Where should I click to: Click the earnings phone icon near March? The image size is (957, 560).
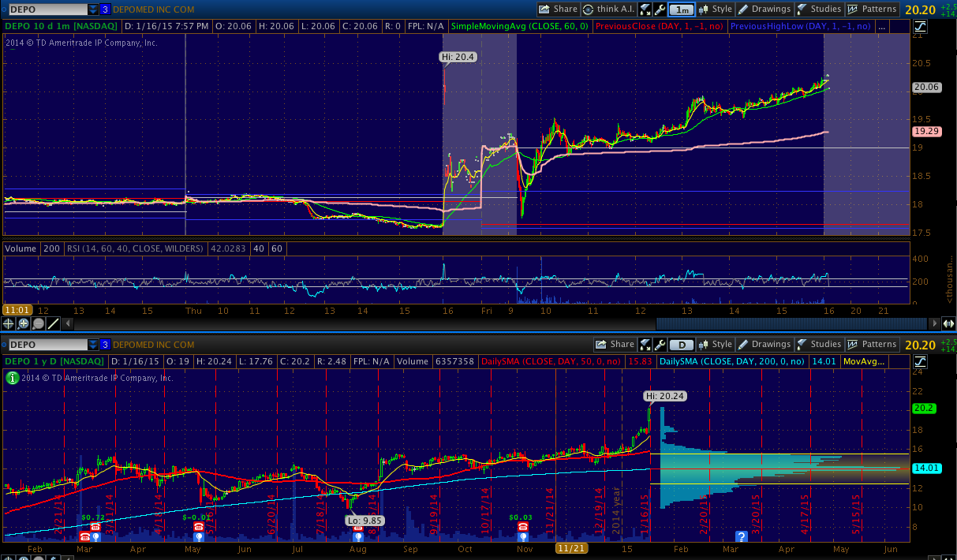tap(94, 527)
